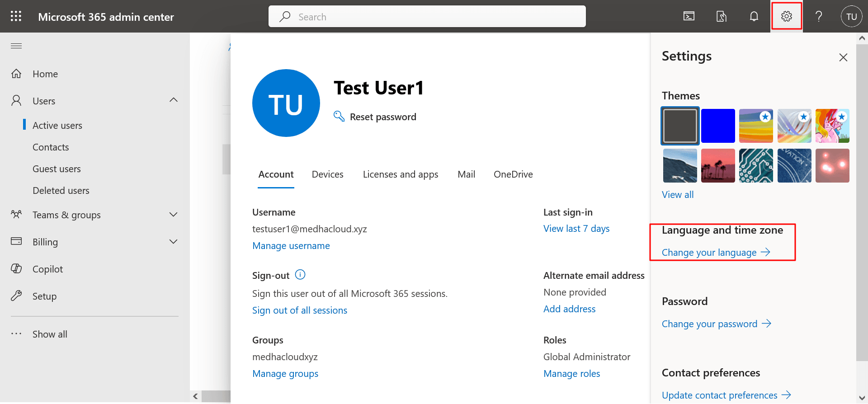The width and height of the screenshot is (868, 404).
Task: Click the Setup wrench icon
Action: point(16,296)
